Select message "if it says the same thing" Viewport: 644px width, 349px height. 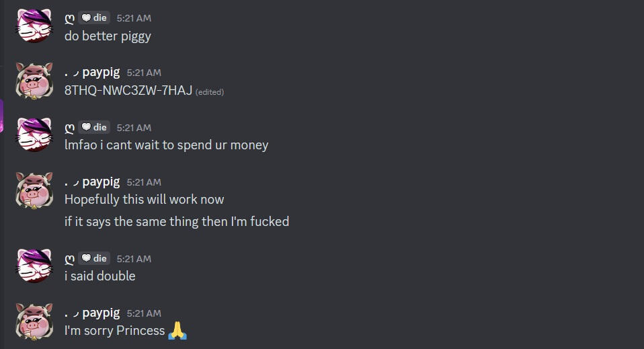(177, 221)
